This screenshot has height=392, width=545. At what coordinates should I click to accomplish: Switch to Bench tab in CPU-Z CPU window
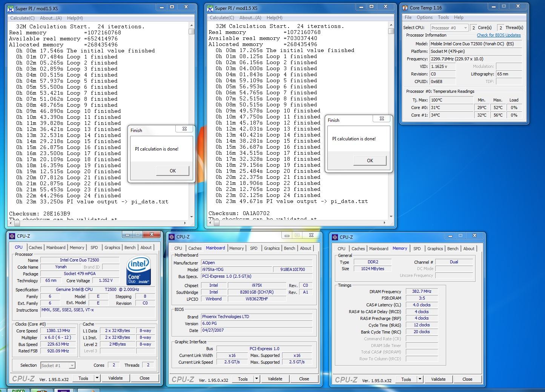click(130, 247)
